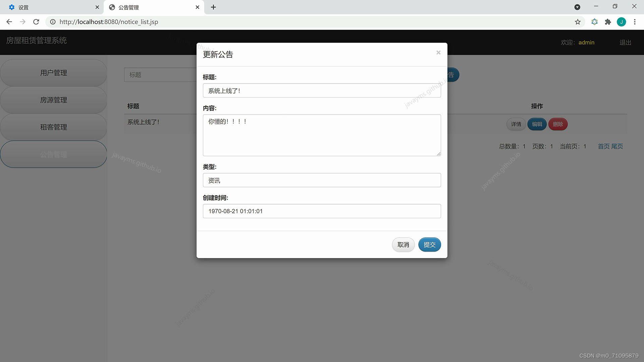Click the 取消 cancel button
This screenshot has height=362, width=644.
point(403,245)
